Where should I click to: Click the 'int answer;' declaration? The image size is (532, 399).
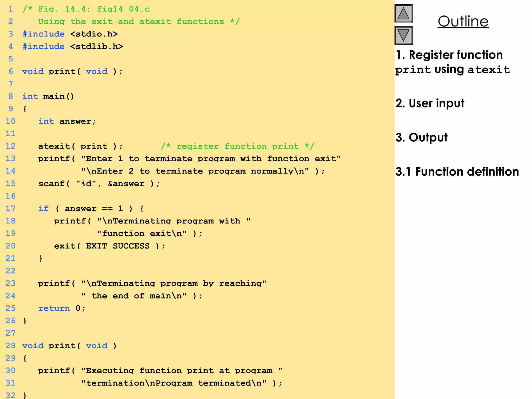pos(67,121)
